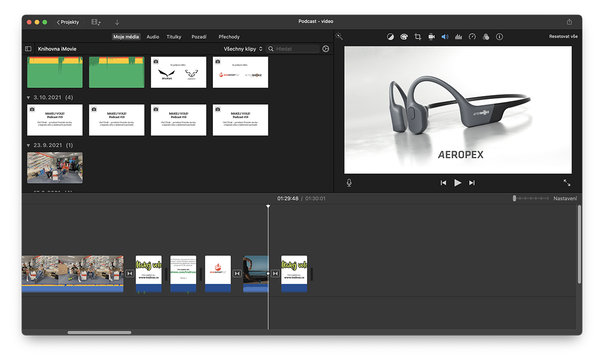Click the Aeropex preview image in viewer
Viewport: 604px width, 364px height.
pos(458,110)
